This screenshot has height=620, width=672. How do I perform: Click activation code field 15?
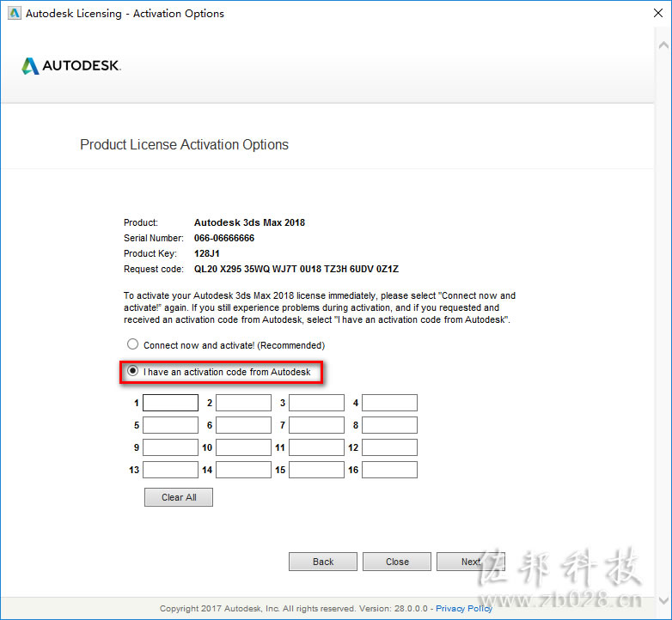[x=316, y=469]
